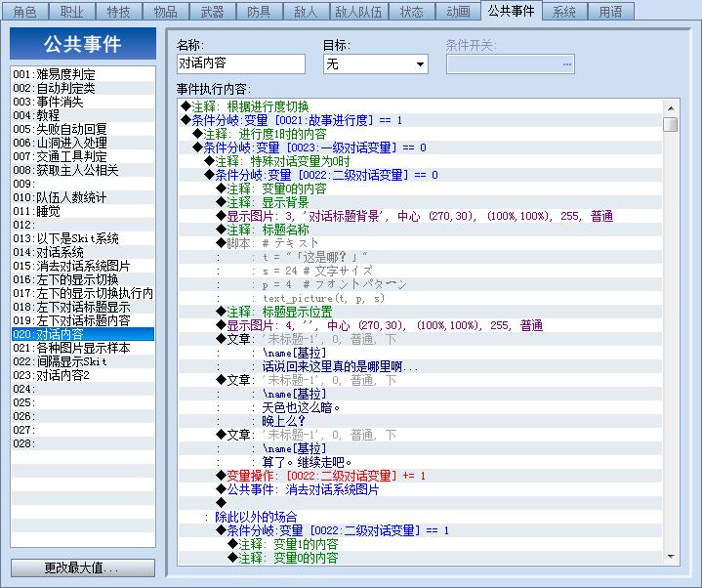702x588 pixels.
Task: Select common event 018:左下对话标题显示
Action: tap(83, 307)
